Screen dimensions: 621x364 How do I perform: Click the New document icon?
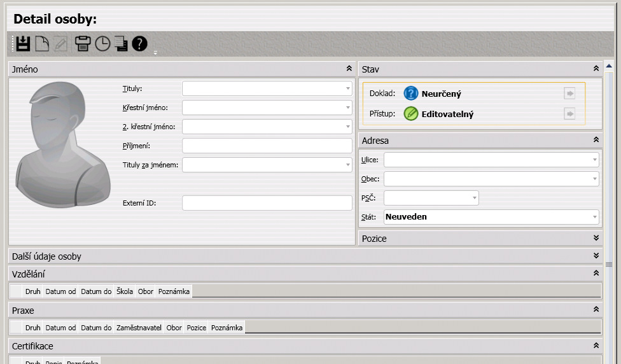pos(42,44)
